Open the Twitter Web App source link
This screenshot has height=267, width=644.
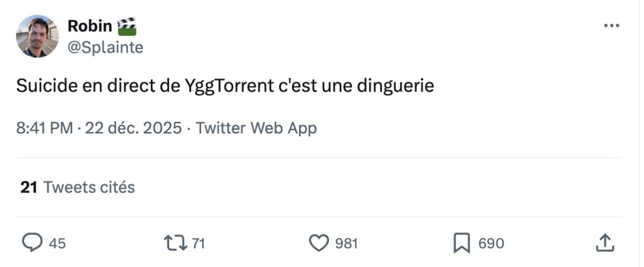(x=256, y=128)
